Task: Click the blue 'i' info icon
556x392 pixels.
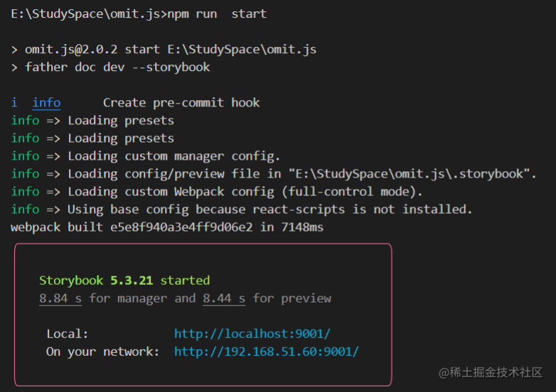Action: coord(14,103)
